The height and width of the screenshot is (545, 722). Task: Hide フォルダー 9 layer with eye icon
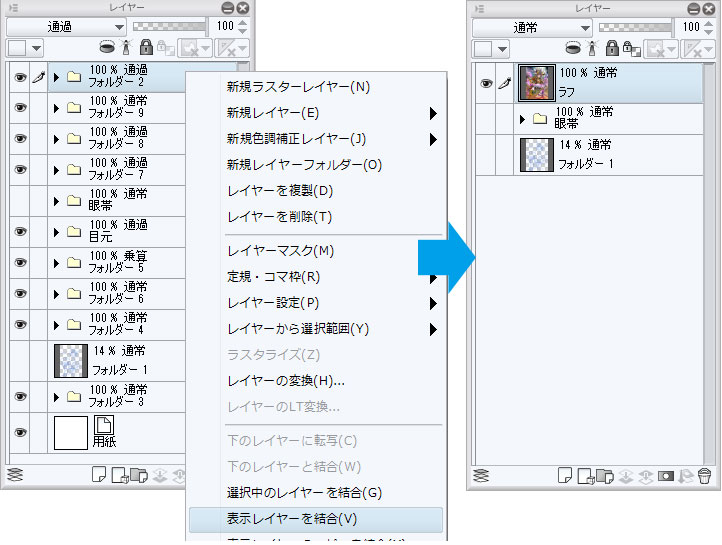[20, 108]
